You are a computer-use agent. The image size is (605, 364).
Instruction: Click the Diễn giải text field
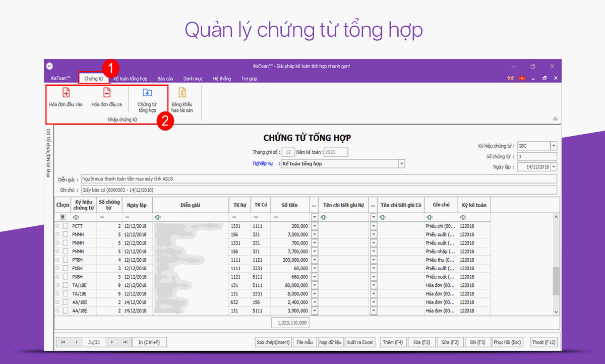[x=319, y=179]
